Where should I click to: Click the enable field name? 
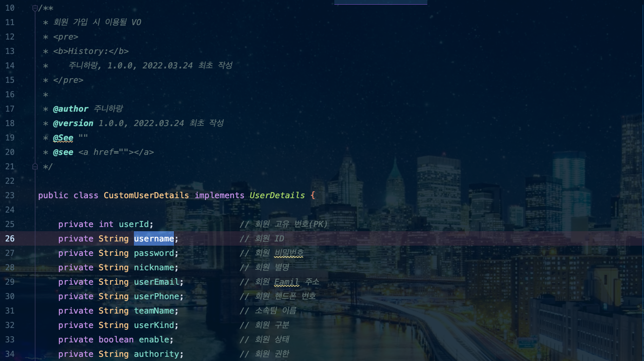[x=154, y=340]
